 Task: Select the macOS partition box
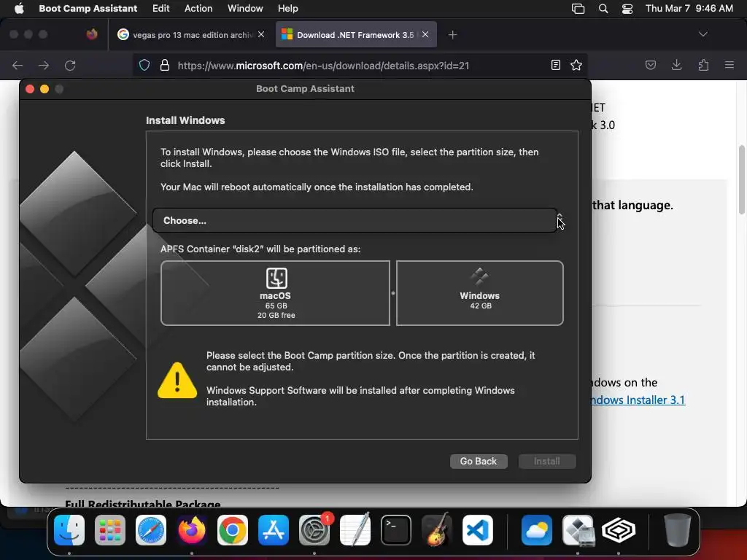pyautogui.click(x=275, y=293)
